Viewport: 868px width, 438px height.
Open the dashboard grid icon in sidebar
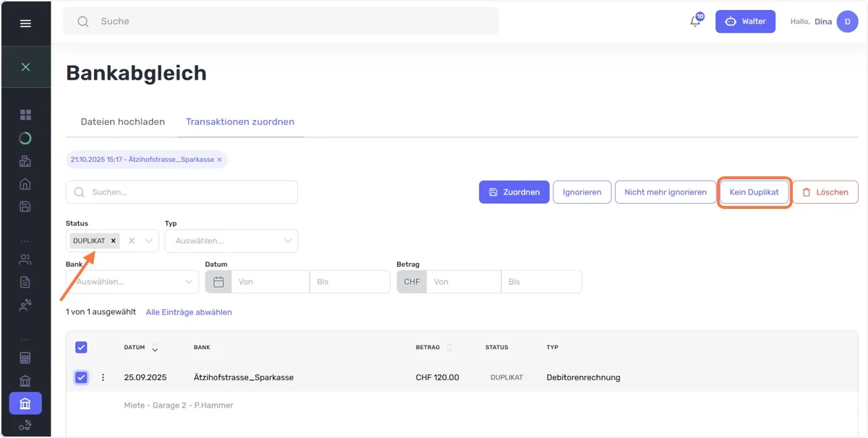click(25, 115)
